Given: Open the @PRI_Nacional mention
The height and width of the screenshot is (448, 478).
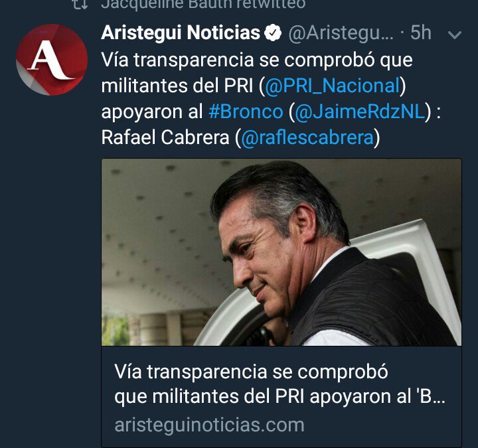Looking at the screenshot, I should point(333,86).
